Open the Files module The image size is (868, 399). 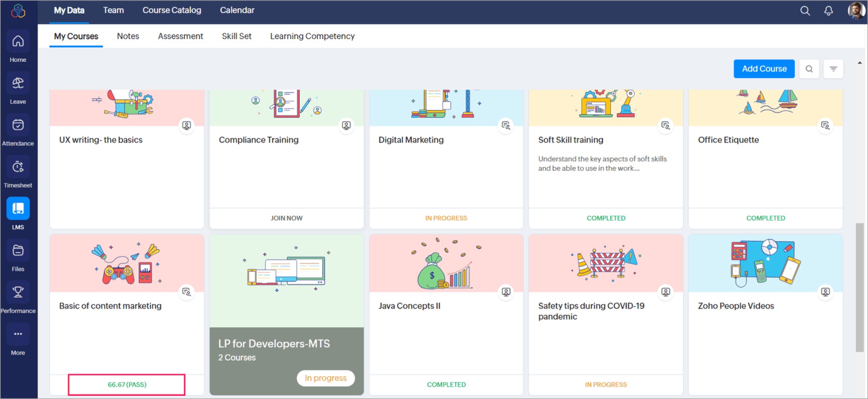click(x=18, y=251)
